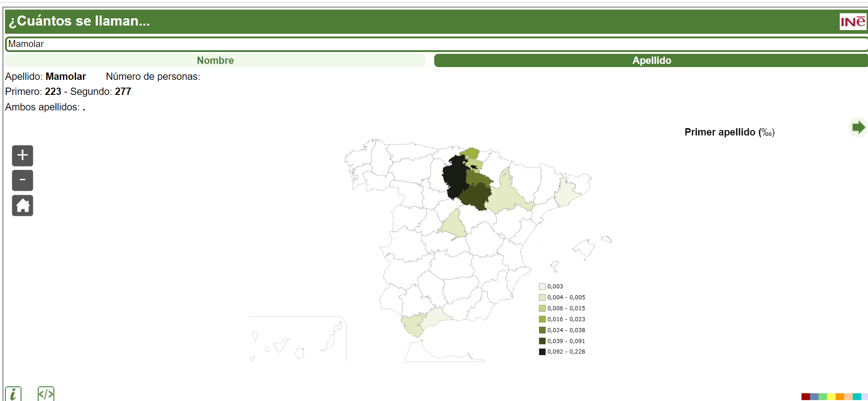Reset map view with the home icon

coord(22,206)
